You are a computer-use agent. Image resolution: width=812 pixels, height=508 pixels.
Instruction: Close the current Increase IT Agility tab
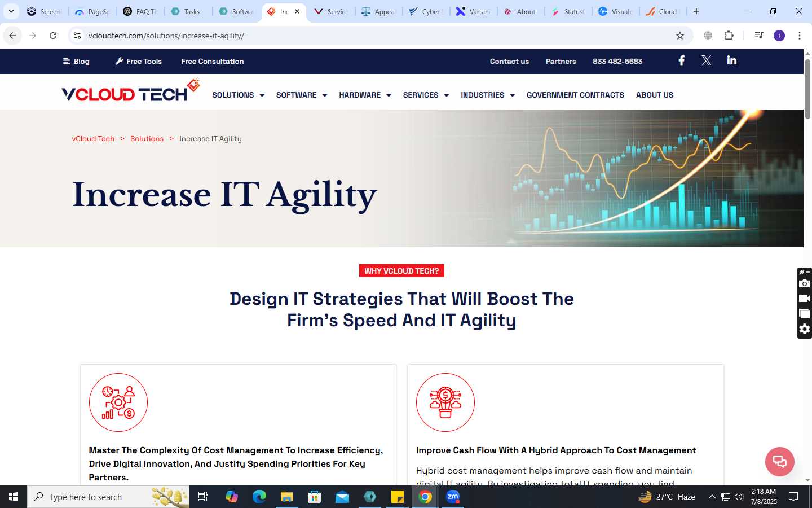point(297,11)
